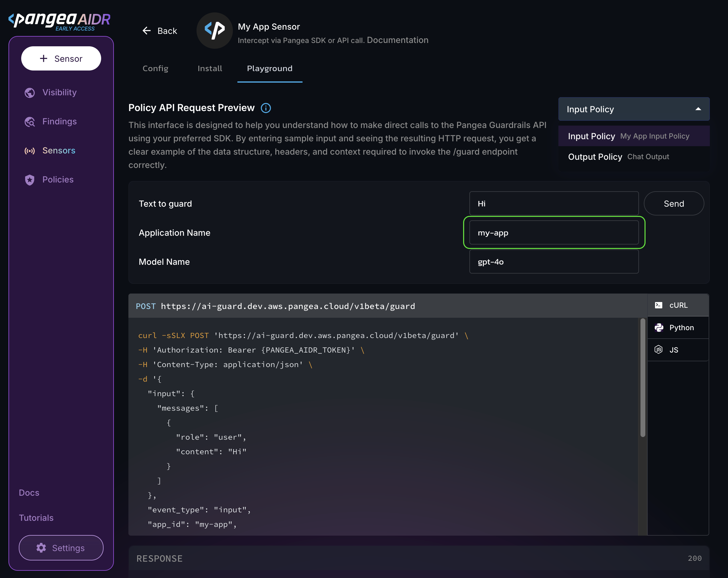Go Back to the previous page
Screen dimensions: 728x578
pyautogui.click(x=160, y=31)
